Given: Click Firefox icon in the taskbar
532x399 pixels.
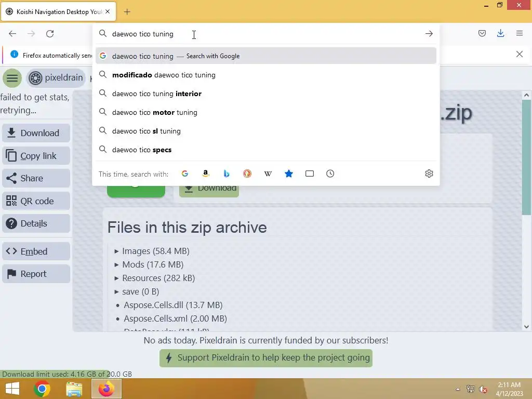Looking at the screenshot, I should tap(106, 389).
